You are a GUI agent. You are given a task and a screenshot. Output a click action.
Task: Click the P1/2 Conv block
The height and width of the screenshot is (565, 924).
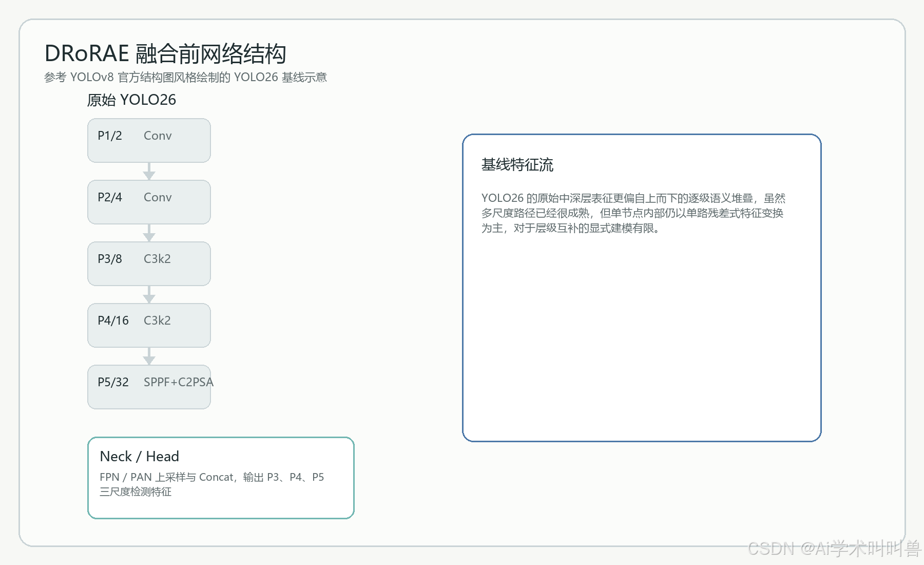click(x=149, y=140)
